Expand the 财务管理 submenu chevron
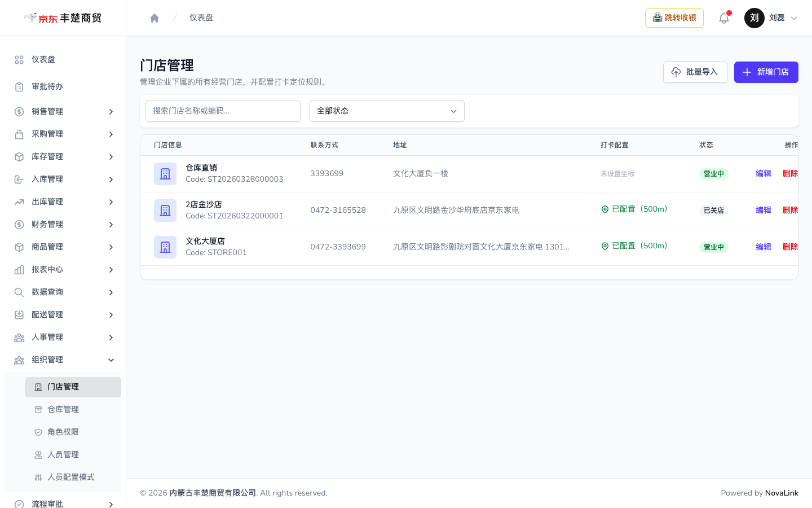812x508 pixels. [111, 225]
